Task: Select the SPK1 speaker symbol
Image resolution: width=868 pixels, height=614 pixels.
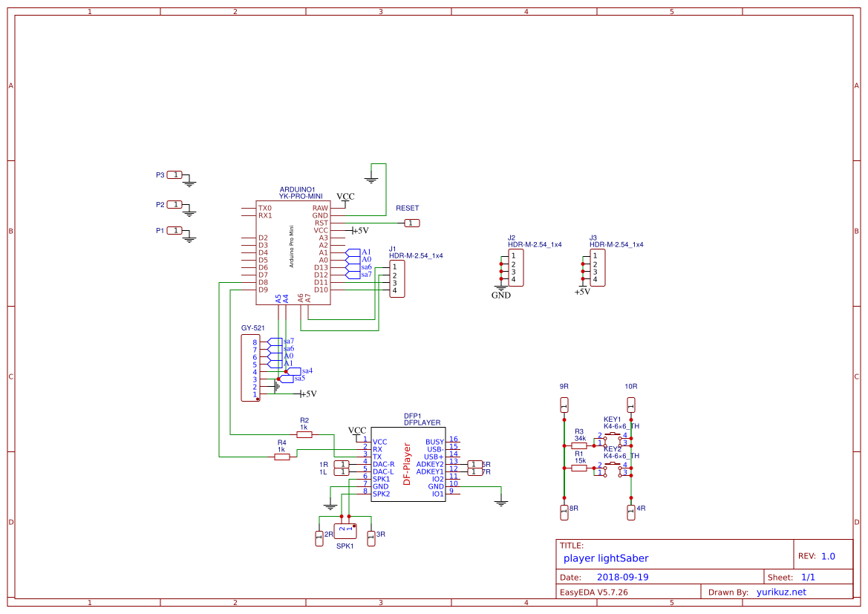Action: pos(344,531)
